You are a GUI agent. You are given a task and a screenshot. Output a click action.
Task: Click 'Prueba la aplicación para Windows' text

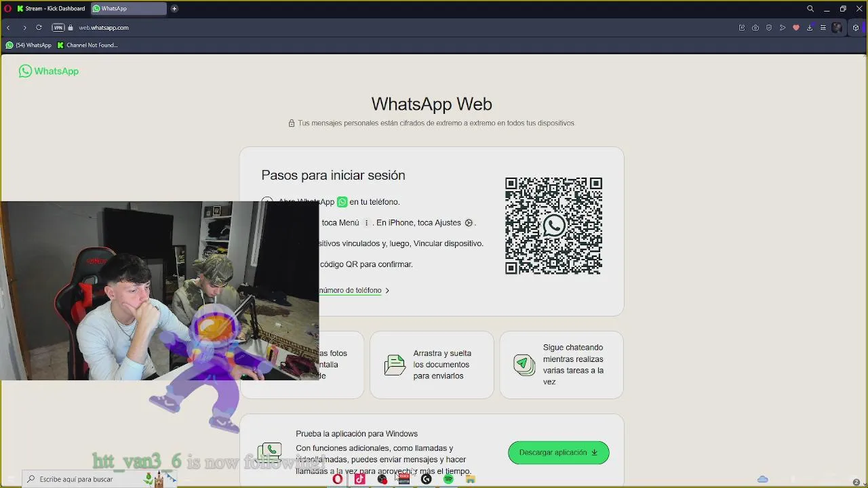357,434
